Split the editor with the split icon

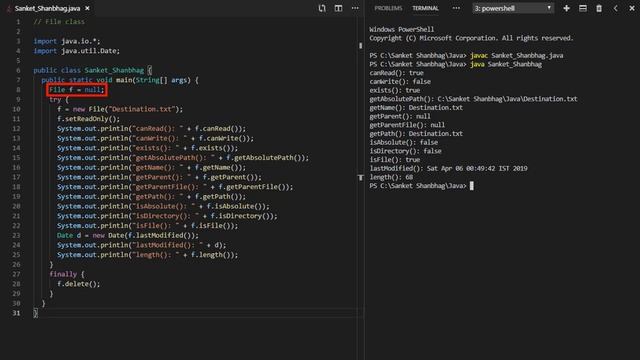[338, 8]
